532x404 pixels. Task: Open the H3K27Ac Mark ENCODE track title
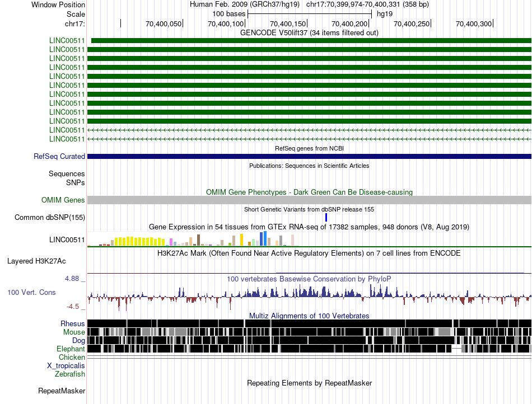pos(309,253)
